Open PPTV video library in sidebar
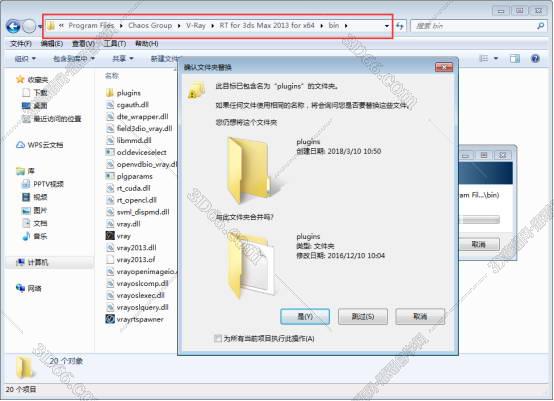 [x=43, y=184]
